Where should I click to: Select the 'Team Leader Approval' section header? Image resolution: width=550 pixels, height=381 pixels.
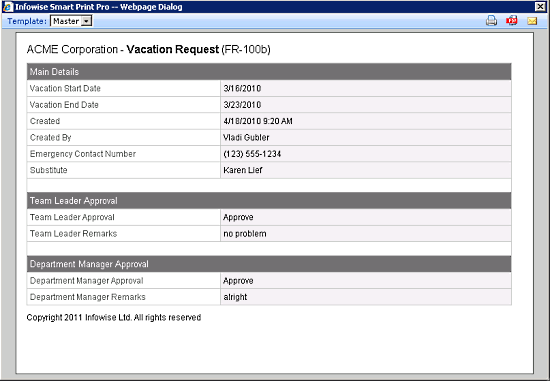coord(269,201)
